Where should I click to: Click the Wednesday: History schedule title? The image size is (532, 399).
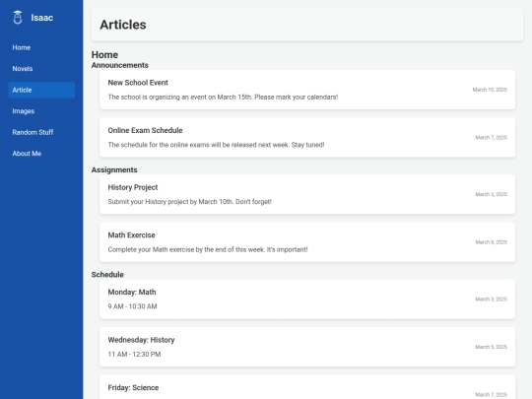141,340
